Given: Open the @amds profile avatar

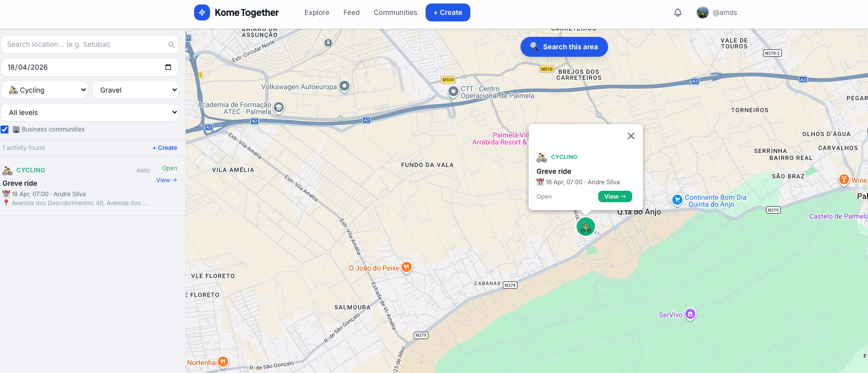Looking at the screenshot, I should tap(702, 12).
